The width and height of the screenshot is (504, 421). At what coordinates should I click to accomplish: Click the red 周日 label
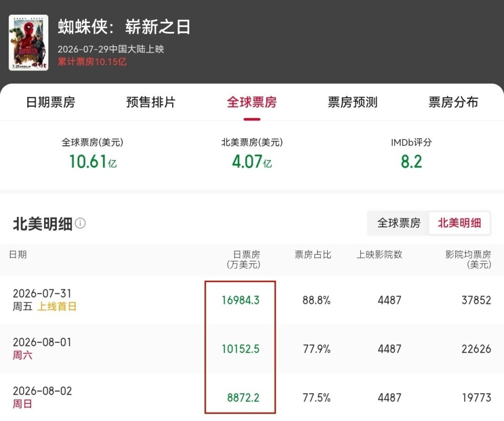[23, 404]
